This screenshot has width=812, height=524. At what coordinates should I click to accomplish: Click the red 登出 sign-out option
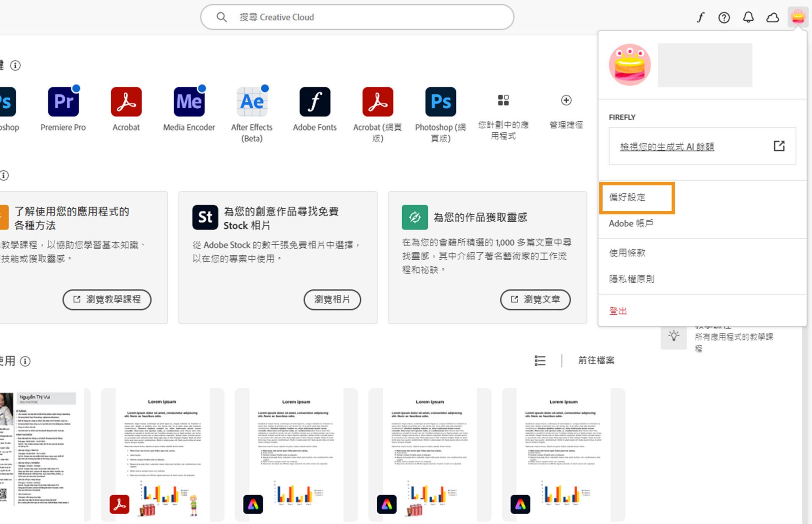(x=618, y=311)
